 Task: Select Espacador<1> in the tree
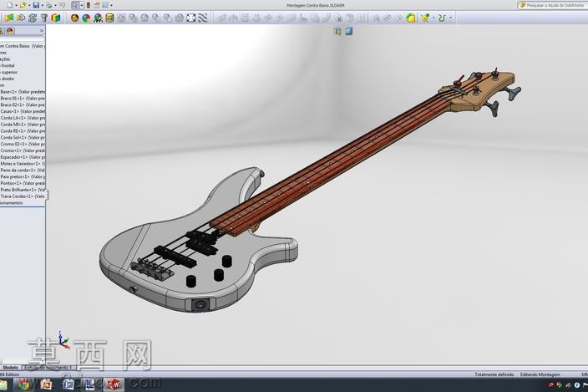point(23,157)
